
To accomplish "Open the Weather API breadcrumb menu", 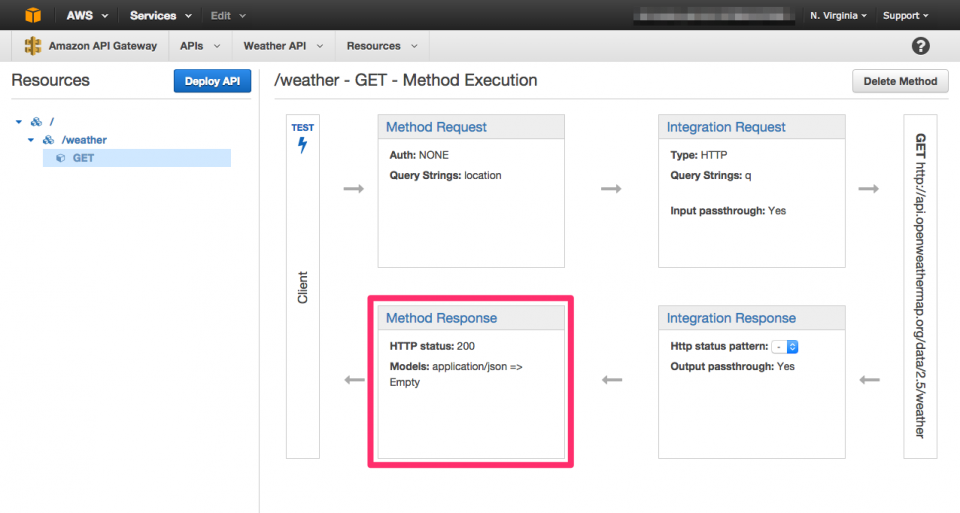I will tap(283, 46).
